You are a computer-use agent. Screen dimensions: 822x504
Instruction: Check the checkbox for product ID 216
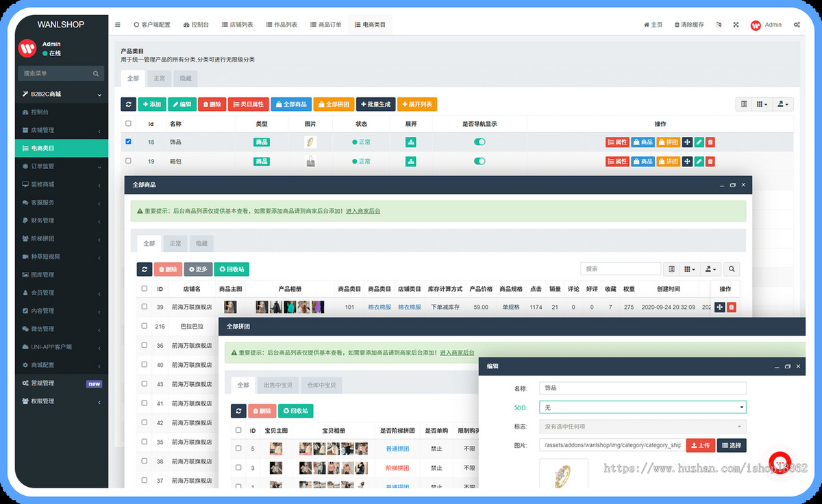coord(144,327)
